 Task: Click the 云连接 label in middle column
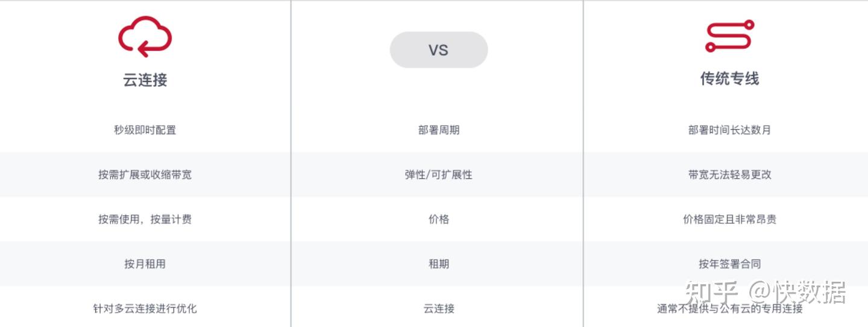(x=438, y=308)
